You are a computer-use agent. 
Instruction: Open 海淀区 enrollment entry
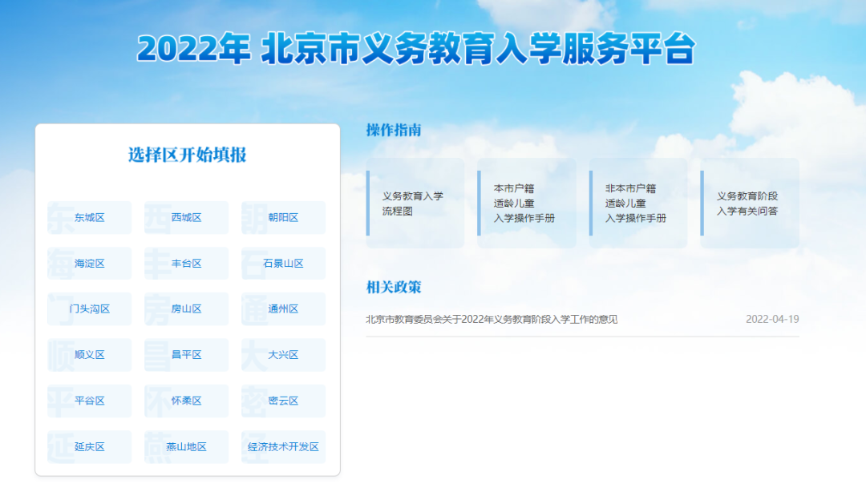click(90, 264)
